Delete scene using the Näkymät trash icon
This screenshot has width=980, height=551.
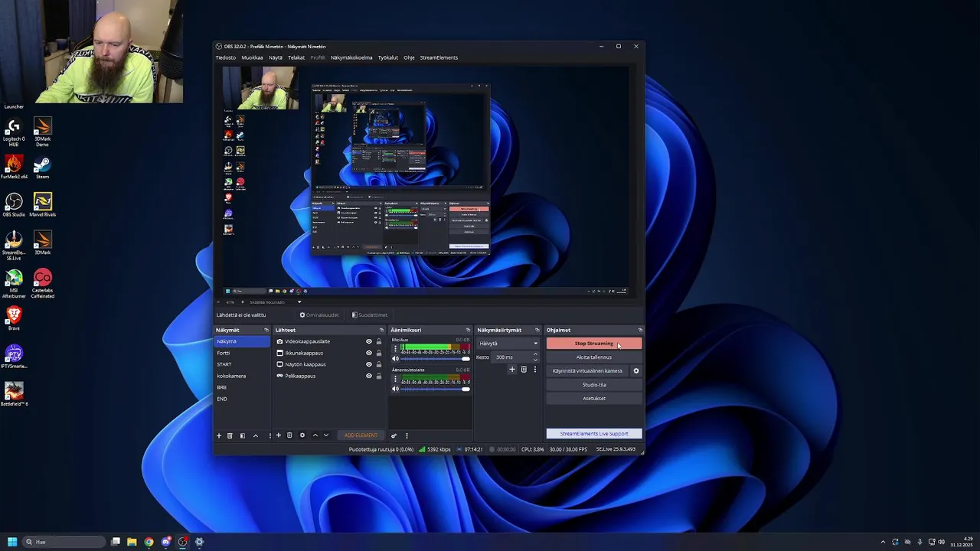[x=230, y=435]
